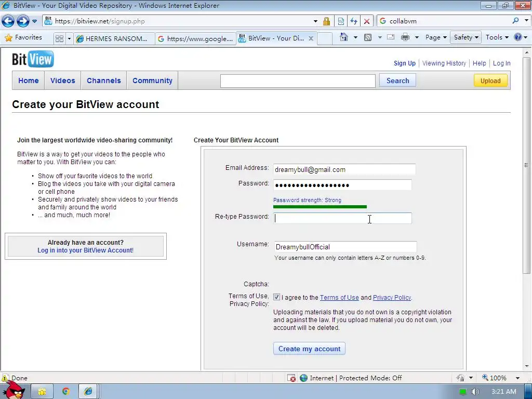Viewport: 532px width, 399px height.
Task: Click the RSS Feeds icon
Action: [368, 37]
